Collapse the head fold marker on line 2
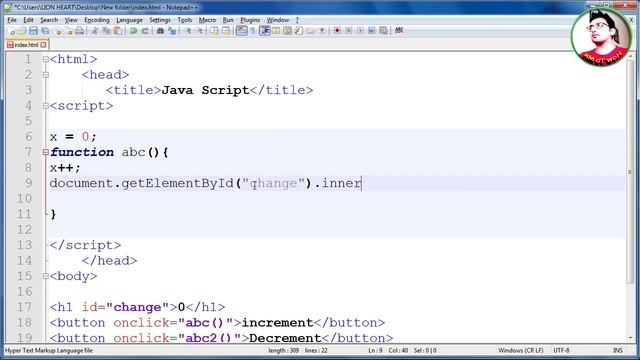640x360 pixels. (46, 75)
